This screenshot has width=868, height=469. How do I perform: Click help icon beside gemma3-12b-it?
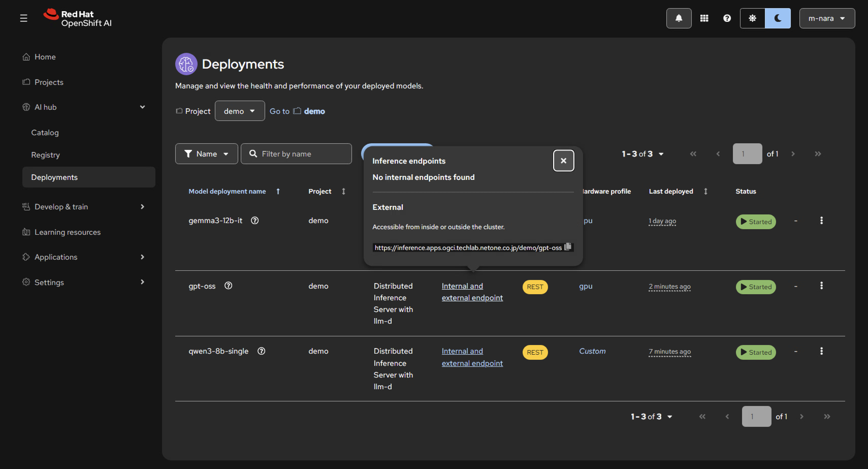[255, 221]
